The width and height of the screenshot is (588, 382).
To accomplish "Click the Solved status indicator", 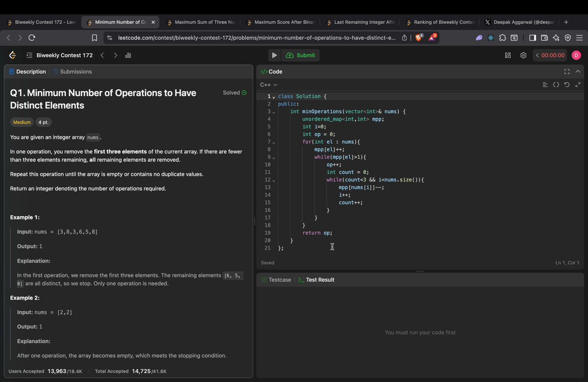I will click(235, 93).
